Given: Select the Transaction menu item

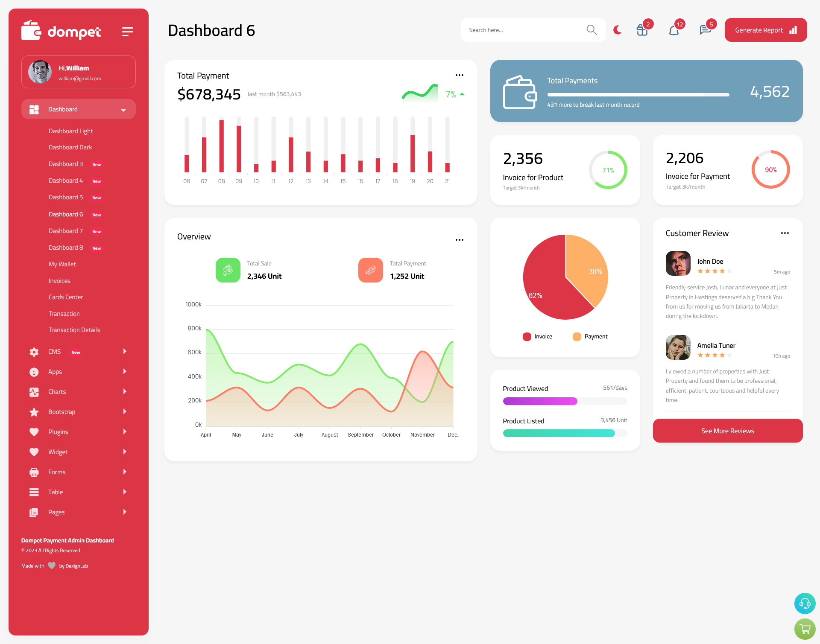Looking at the screenshot, I should coord(65,313).
